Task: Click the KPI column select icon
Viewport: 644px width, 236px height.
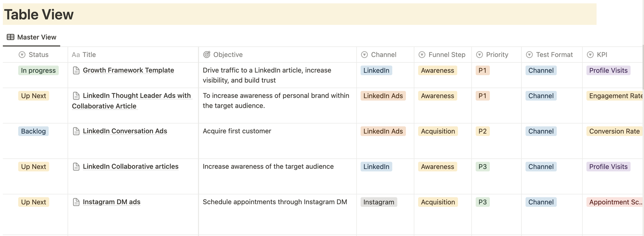Action: click(590, 55)
